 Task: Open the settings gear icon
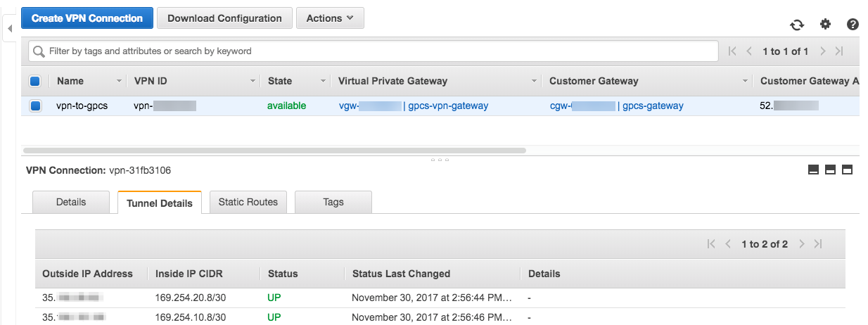(825, 25)
